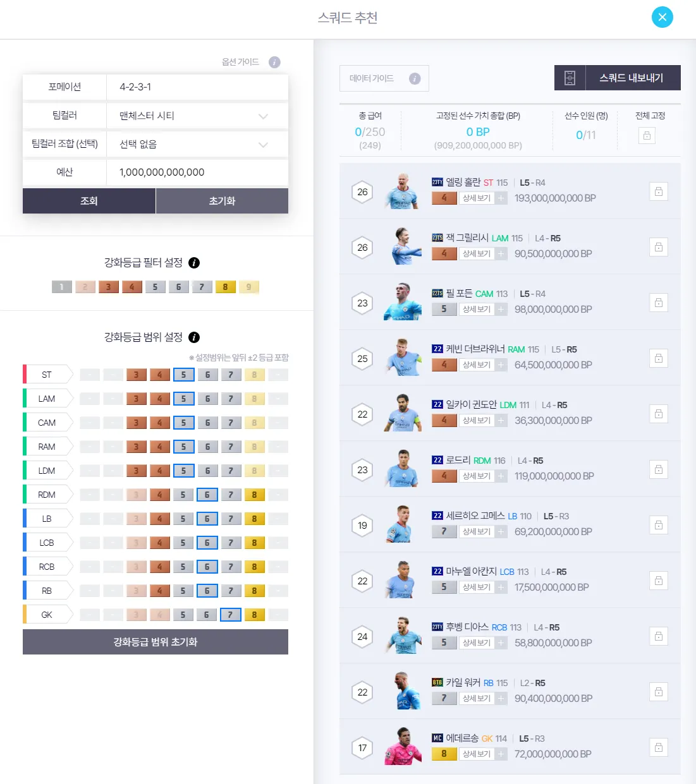Click the formation icon beside 스쿼드 내보내기

click(570, 78)
